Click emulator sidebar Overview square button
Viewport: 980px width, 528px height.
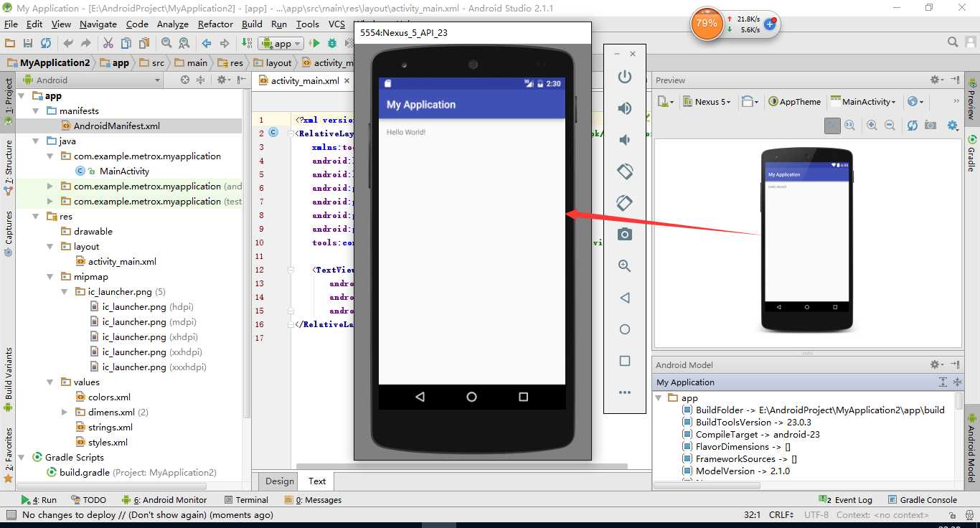[625, 361]
